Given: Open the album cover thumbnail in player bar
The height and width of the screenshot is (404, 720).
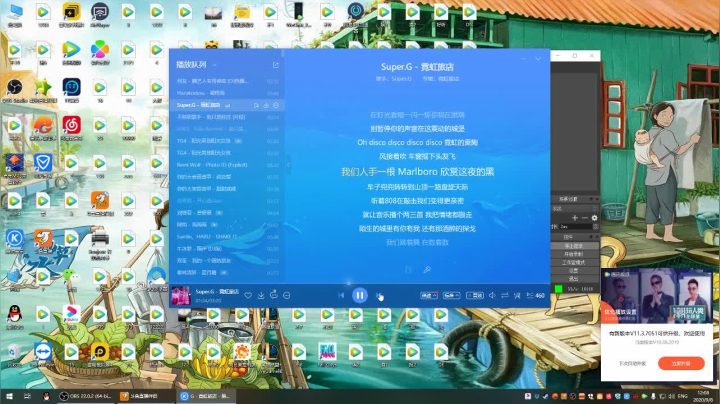Looking at the screenshot, I should 180,296.
